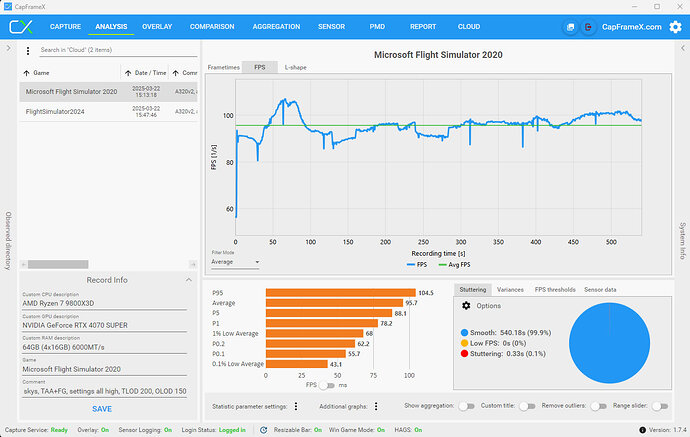The image size is (690, 437).
Task: Click the Avg FPS legend entry
Action: 455,264
